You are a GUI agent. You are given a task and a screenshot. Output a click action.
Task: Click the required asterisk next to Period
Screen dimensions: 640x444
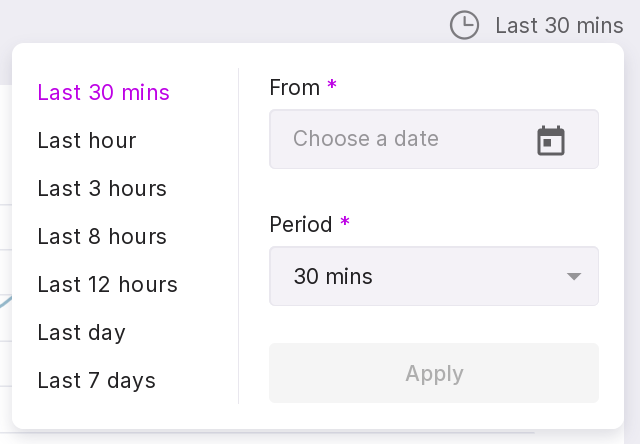coord(345,223)
